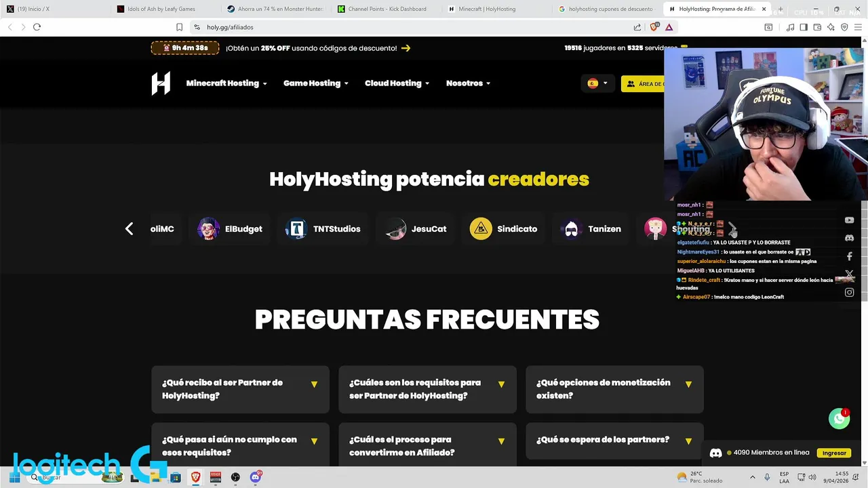The width and height of the screenshot is (868, 488).
Task: Open Facebook social icon on right side
Action: pyautogui.click(x=849, y=256)
